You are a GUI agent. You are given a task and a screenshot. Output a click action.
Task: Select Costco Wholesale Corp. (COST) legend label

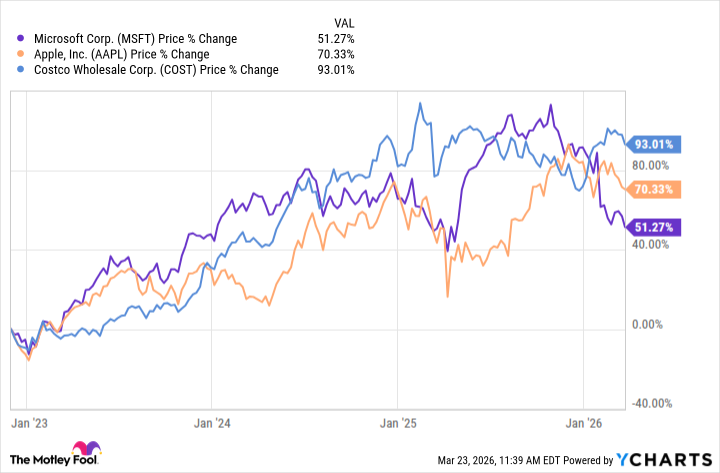pyautogui.click(x=153, y=70)
